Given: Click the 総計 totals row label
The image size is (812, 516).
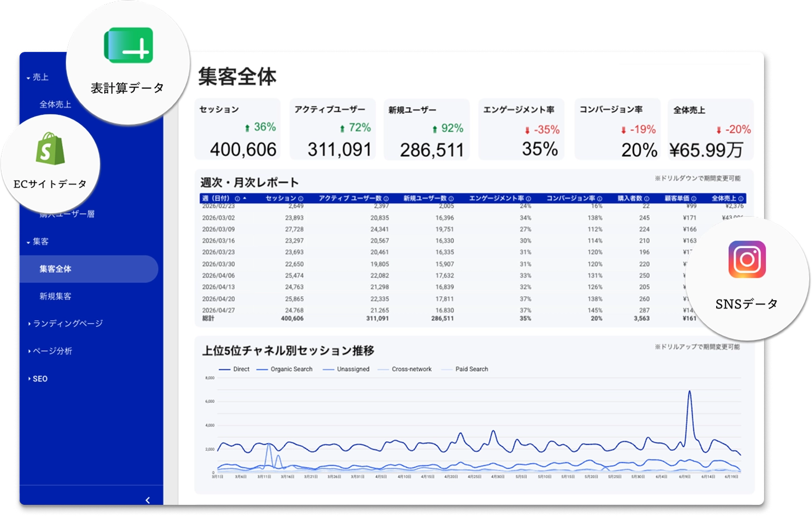Looking at the screenshot, I should (208, 319).
